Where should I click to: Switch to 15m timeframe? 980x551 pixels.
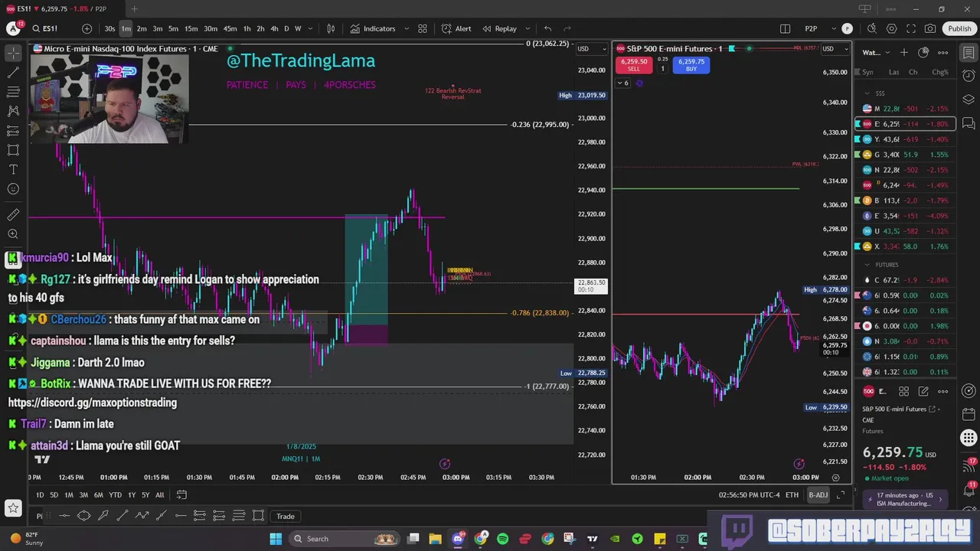tap(191, 28)
